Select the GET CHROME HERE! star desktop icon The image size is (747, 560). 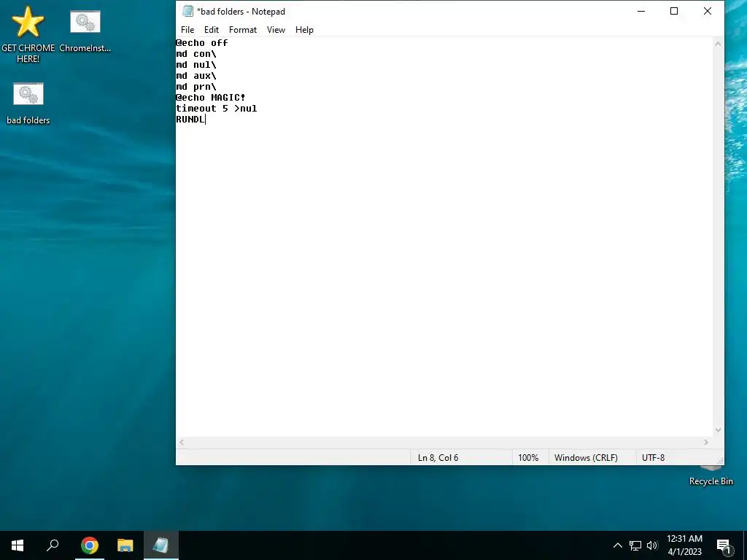pyautogui.click(x=28, y=34)
